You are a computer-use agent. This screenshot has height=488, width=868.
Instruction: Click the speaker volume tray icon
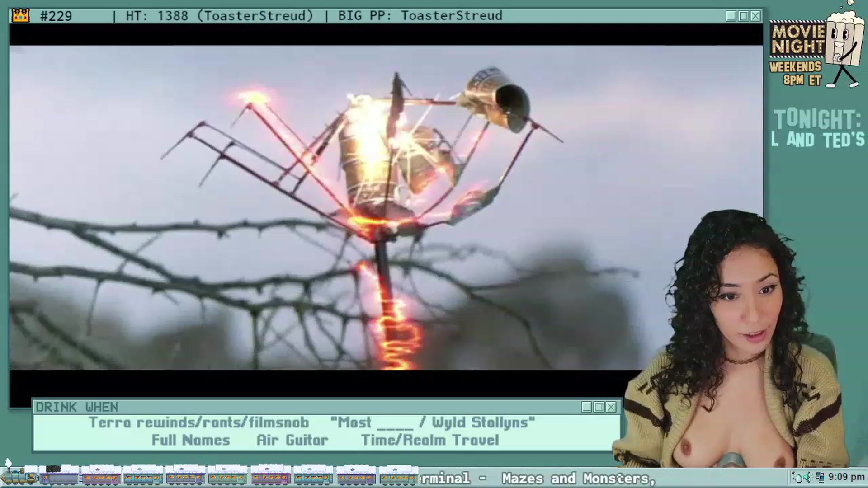[807, 477]
